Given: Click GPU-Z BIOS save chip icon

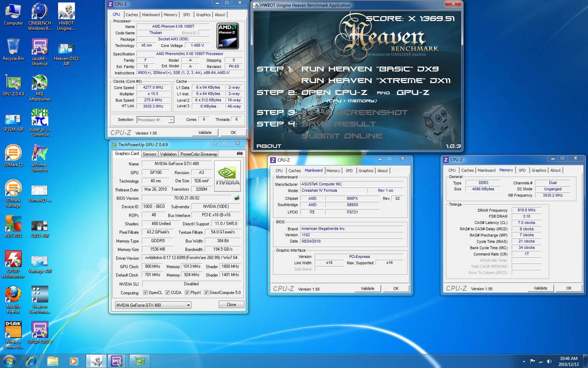Looking at the screenshot, I should (x=237, y=198).
